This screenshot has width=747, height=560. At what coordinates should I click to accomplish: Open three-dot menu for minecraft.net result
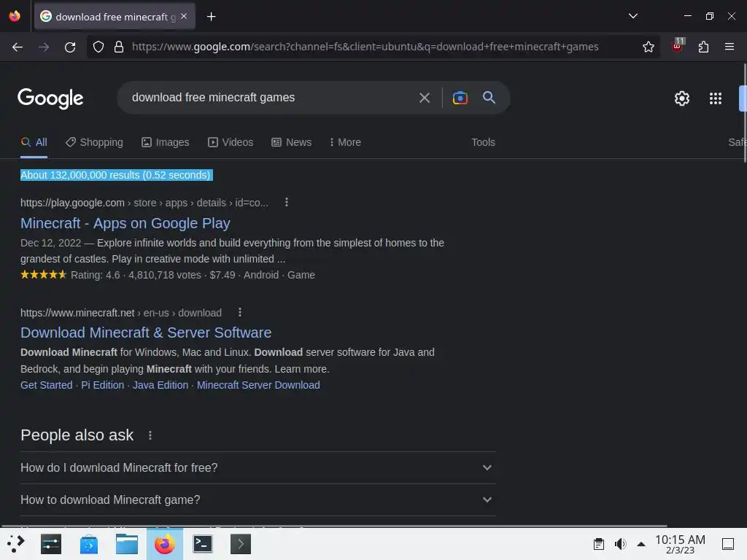(x=239, y=312)
